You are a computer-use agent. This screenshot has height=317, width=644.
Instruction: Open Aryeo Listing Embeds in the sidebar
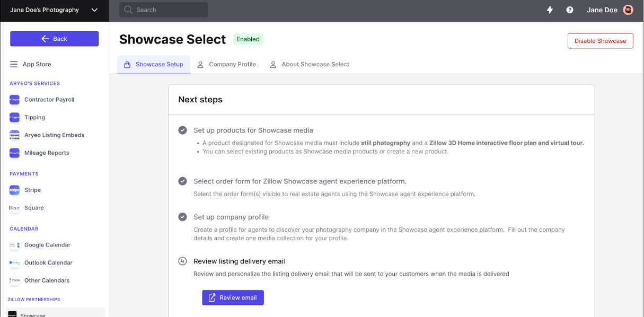point(54,135)
